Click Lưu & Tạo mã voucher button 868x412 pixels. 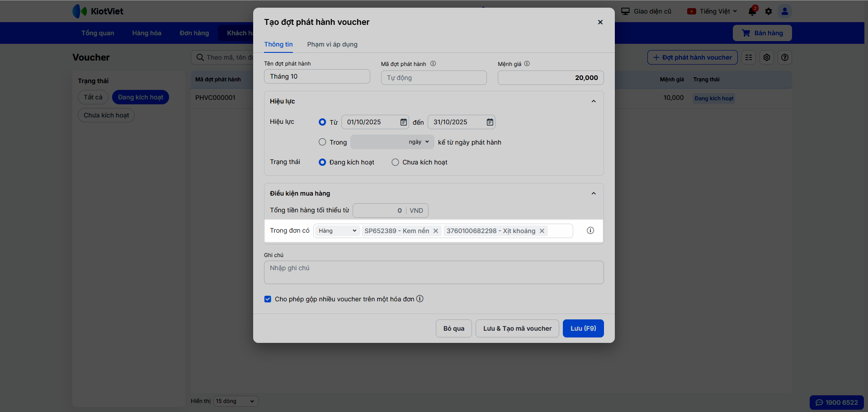point(517,328)
